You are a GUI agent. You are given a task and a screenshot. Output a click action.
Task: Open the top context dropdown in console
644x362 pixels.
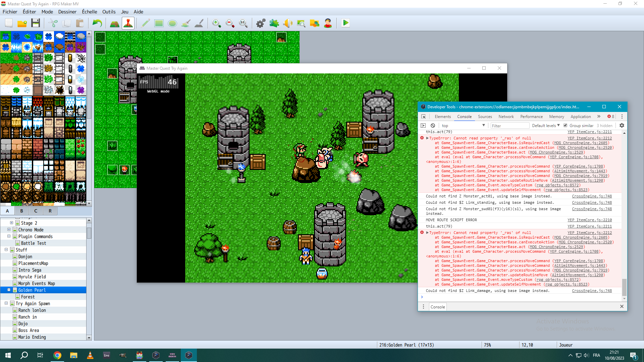tap(464, 126)
